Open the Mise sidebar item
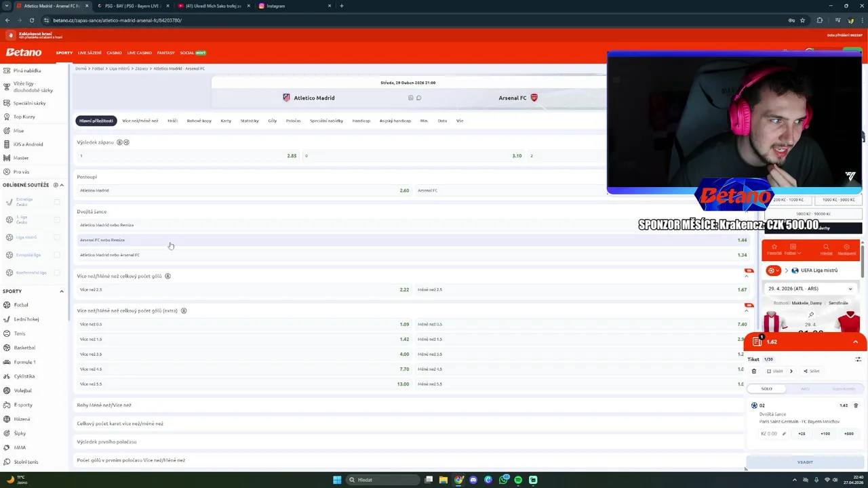The width and height of the screenshot is (868, 488). [x=18, y=131]
